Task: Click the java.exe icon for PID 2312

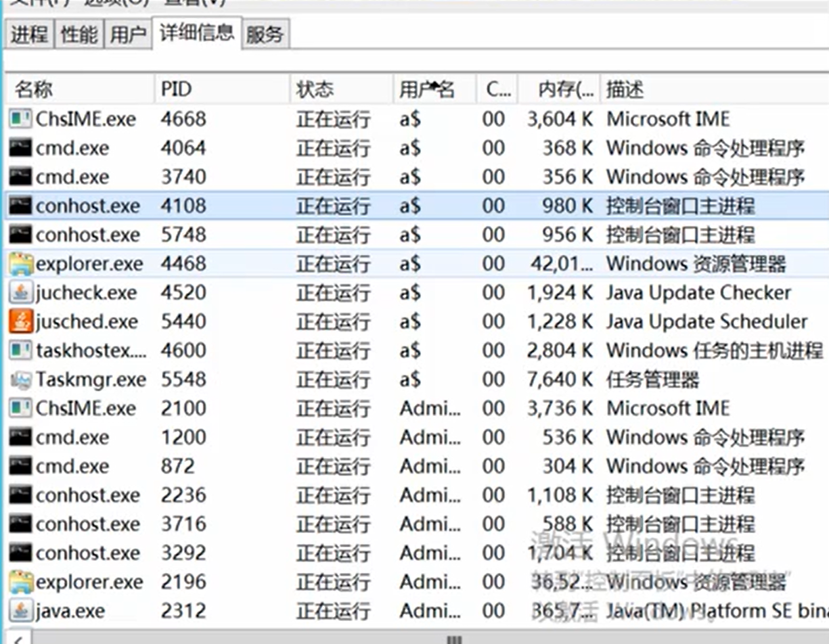Action: pos(21,611)
